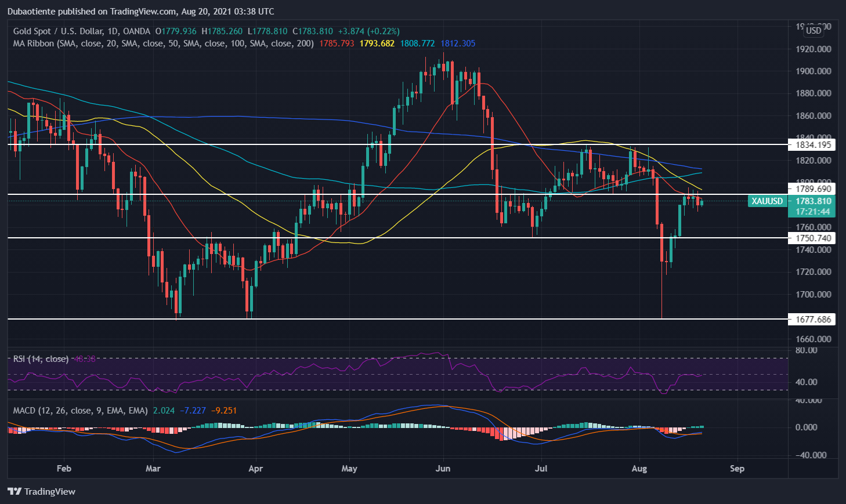Click the MACD -40.000 axis label

[x=811, y=455]
